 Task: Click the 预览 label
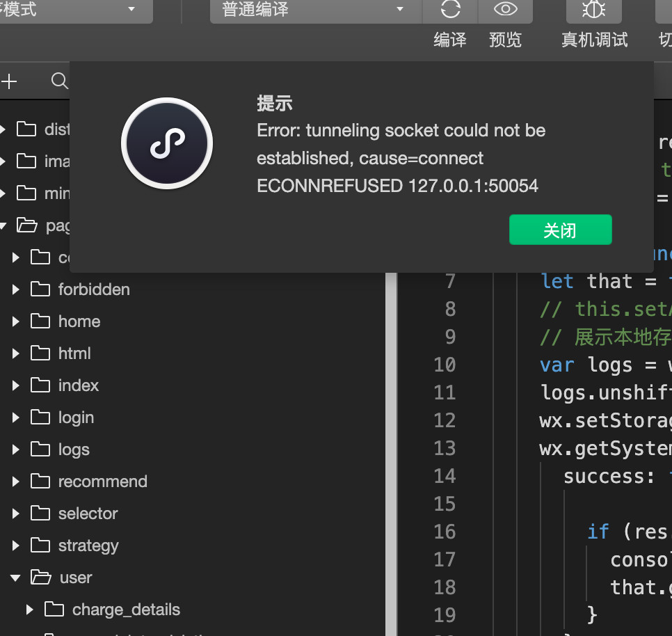click(x=505, y=40)
